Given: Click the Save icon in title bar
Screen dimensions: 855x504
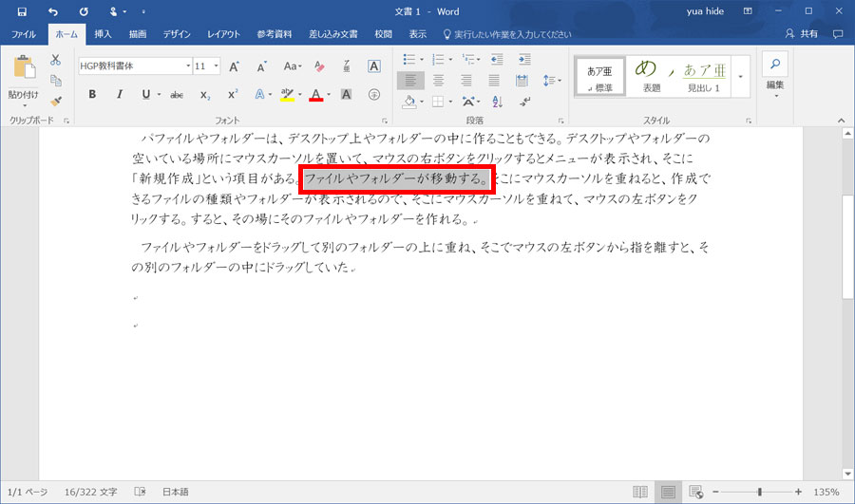Looking at the screenshot, I should pos(22,11).
